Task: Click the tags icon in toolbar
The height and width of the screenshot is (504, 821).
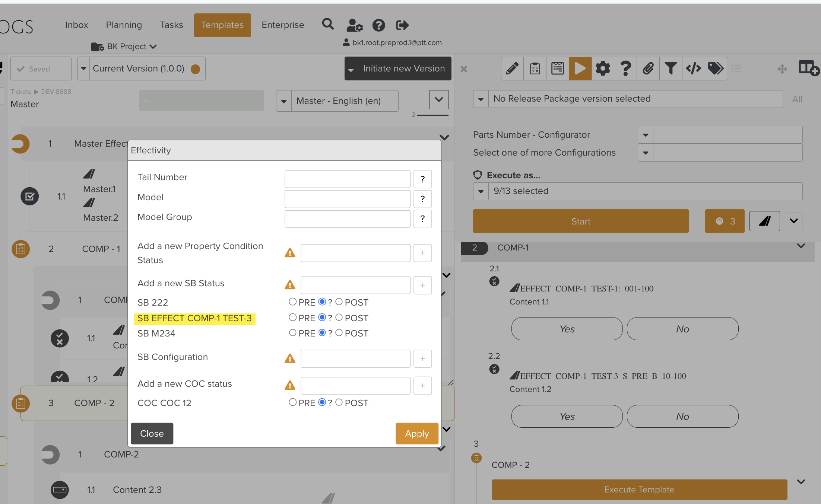Action: pos(716,68)
